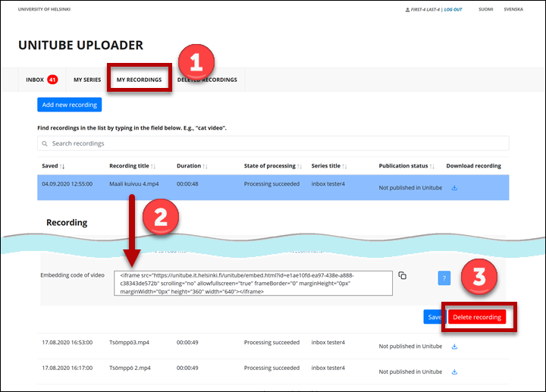Download the Maali kuivuu 4.mp4 recording
Image resolution: width=546 pixels, height=392 pixels.
pos(454,187)
